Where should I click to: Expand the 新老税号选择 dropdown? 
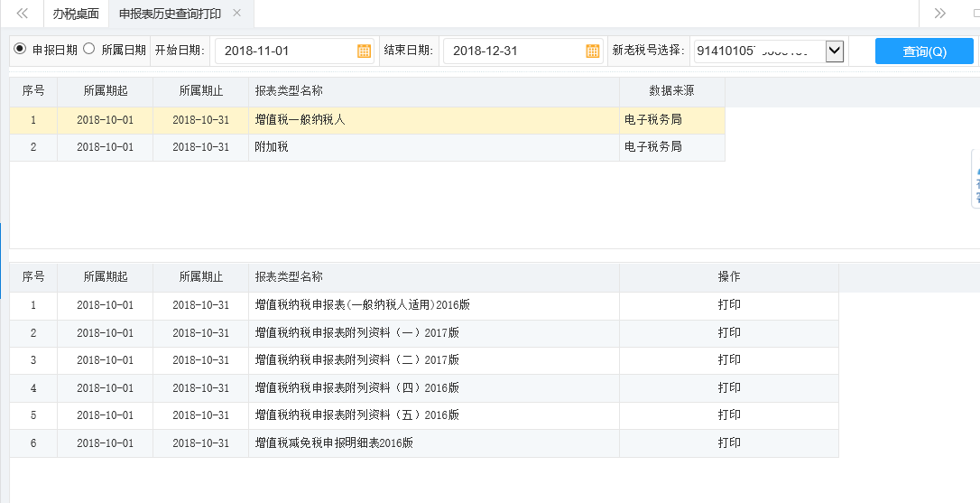pos(834,51)
